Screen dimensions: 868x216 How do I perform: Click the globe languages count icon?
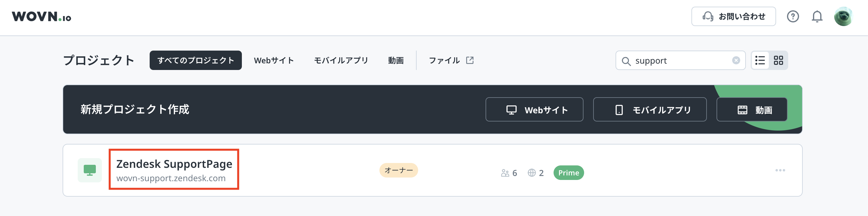(x=532, y=173)
